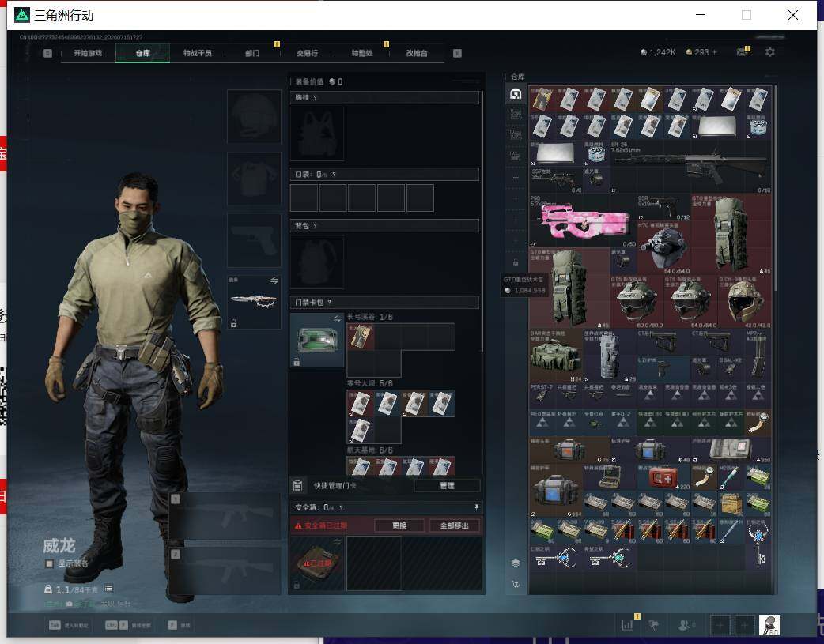Open the 部门 tab
The width and height of the screenshot is (824, 644).
coord(252,53)
